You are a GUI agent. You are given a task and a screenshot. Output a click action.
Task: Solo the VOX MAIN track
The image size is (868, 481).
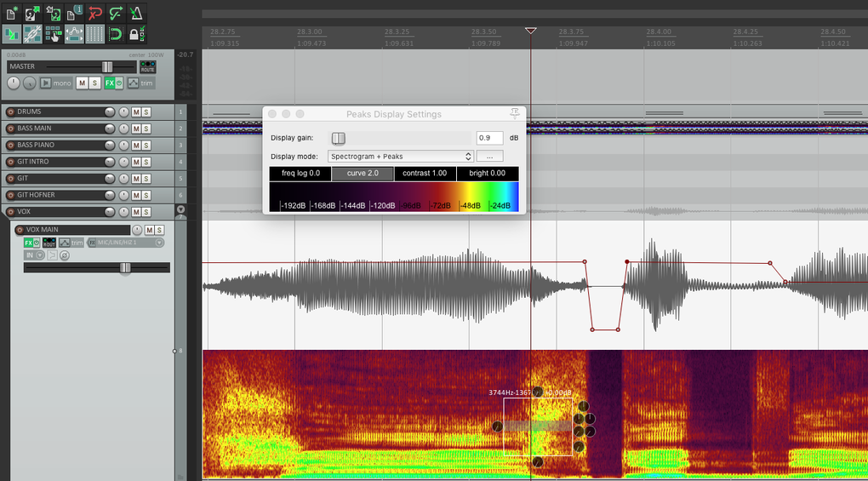[x=159, y=230]
